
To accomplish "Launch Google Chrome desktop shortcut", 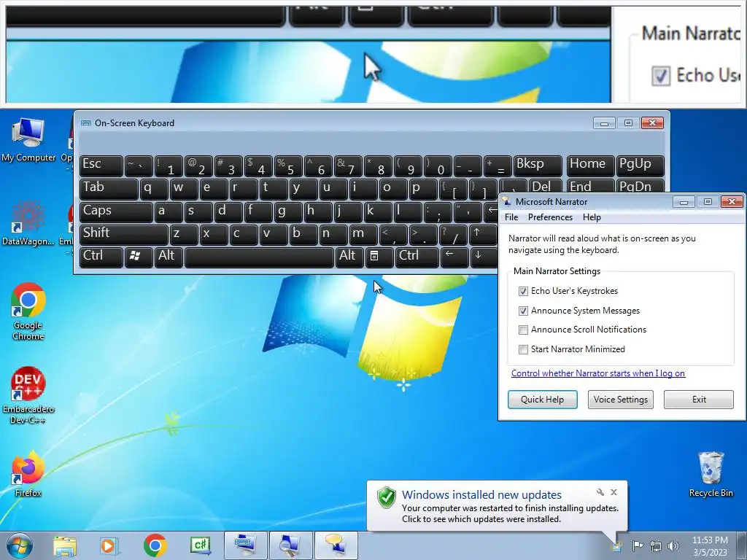I will (x=28, y=312).
